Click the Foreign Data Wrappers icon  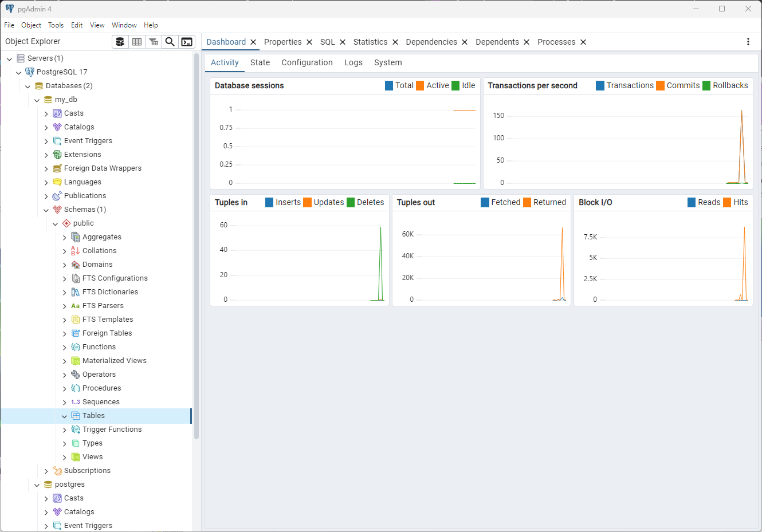[x=57, y=168]
